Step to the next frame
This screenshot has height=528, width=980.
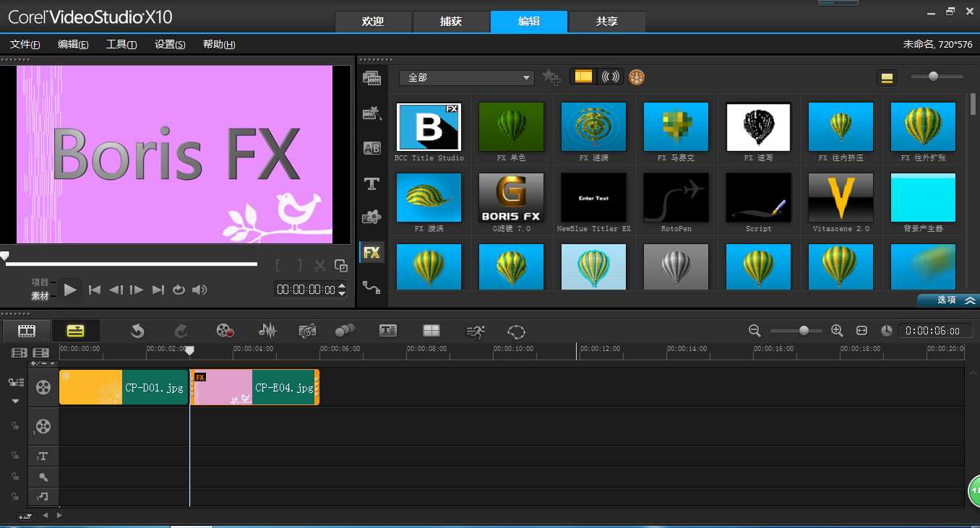click(137, 290)
